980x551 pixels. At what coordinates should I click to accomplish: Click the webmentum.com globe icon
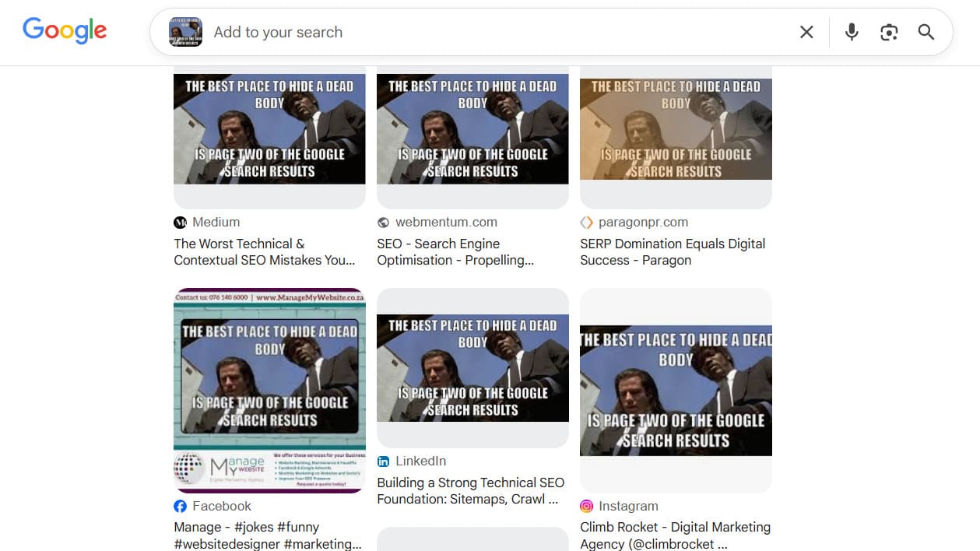click(x=384, y=222)
